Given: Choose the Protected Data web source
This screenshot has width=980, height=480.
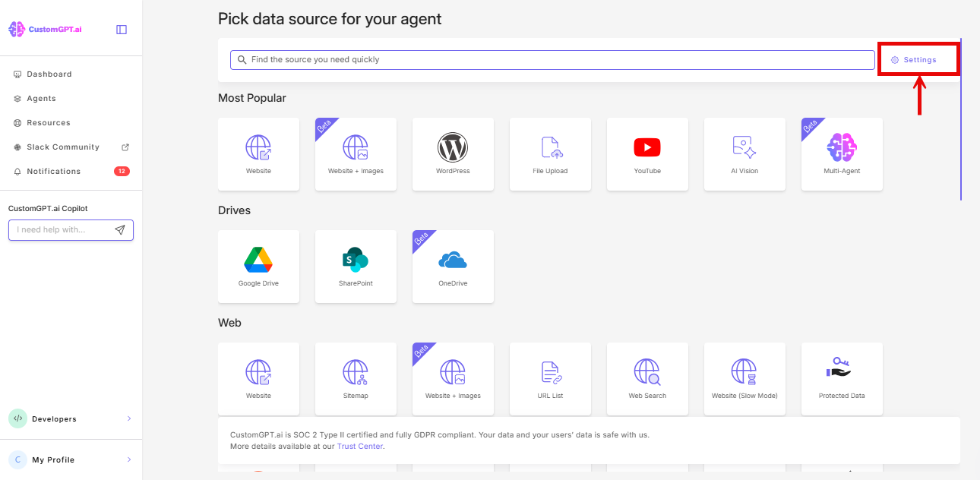Looking at the screenshot, I should tap(842, 379).
